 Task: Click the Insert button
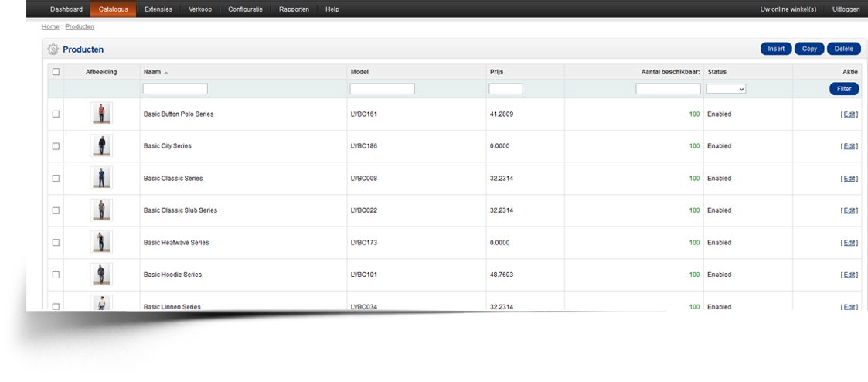776,49
